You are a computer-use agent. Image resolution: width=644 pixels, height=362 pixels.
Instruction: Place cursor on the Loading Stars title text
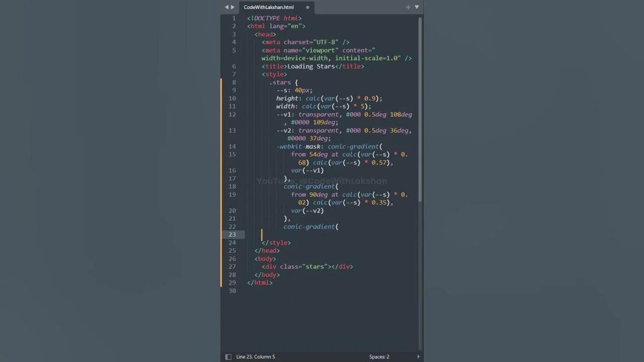pos(311,66)
